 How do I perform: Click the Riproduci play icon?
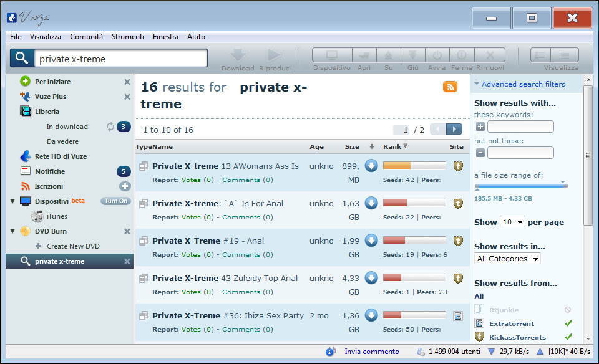pos(275,55)
